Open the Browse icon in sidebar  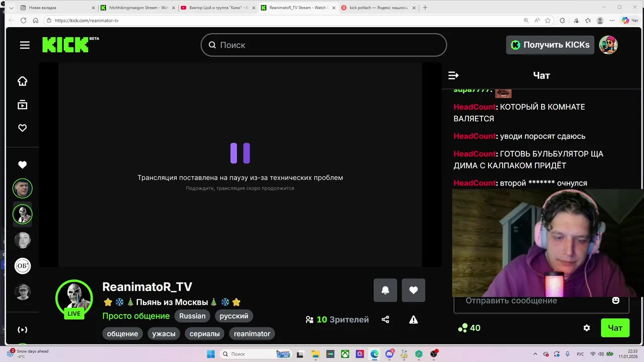pos(22,105)
